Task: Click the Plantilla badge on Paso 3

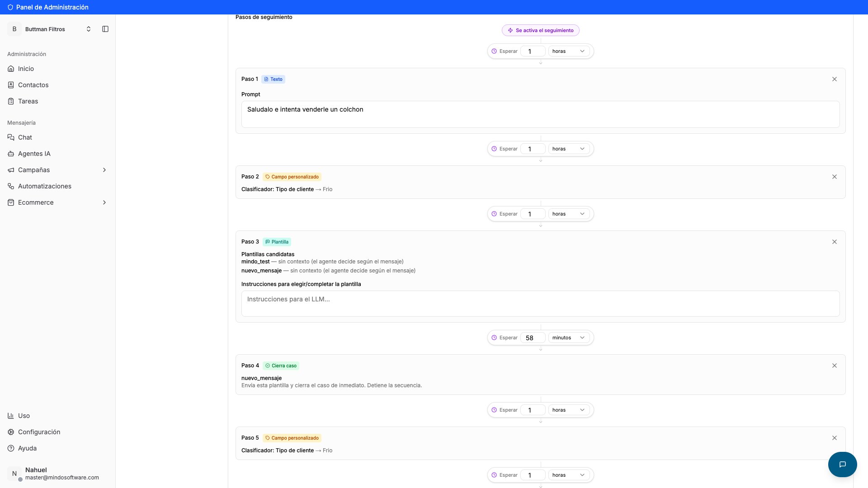Action: coord(277,242)
